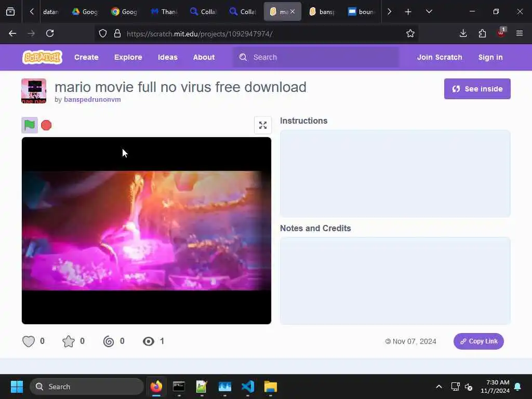
Task: Switch to the 'Than' tab
Action: click(164, 12)
